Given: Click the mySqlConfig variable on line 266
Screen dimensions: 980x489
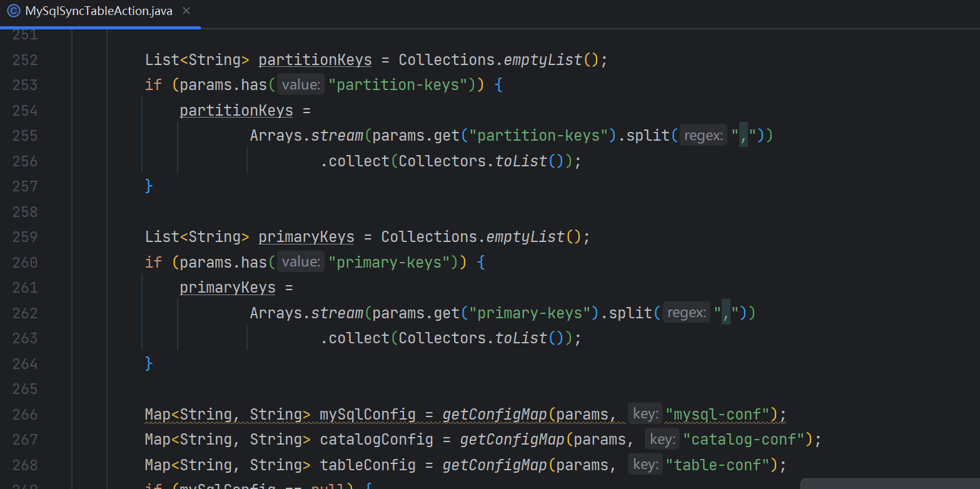Looking at the screenshot, I should [x=368, y=415].
